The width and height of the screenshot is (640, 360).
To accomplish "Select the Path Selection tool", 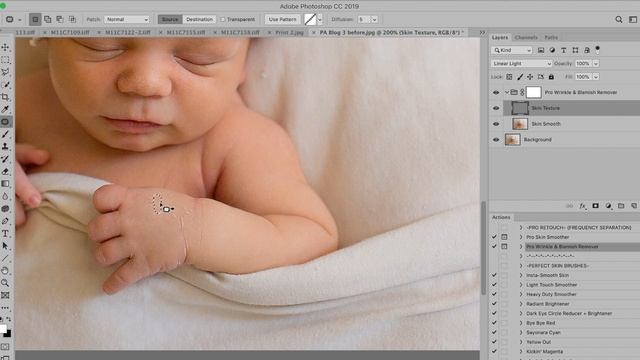I will [x=5, y=246].
